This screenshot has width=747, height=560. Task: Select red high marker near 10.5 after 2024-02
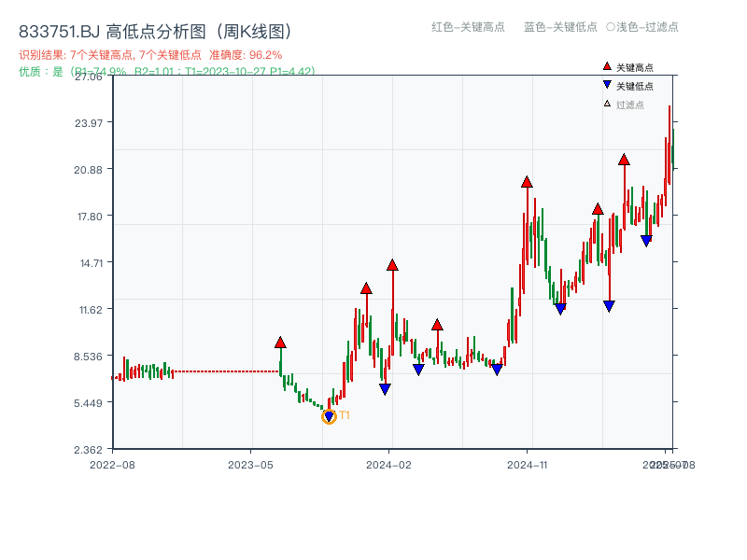pos(437,325)
